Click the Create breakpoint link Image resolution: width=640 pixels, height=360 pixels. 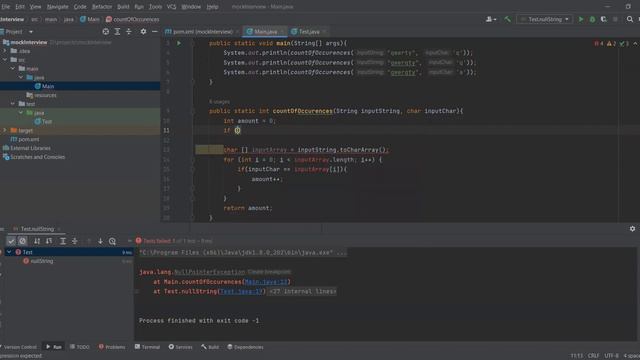269,272
